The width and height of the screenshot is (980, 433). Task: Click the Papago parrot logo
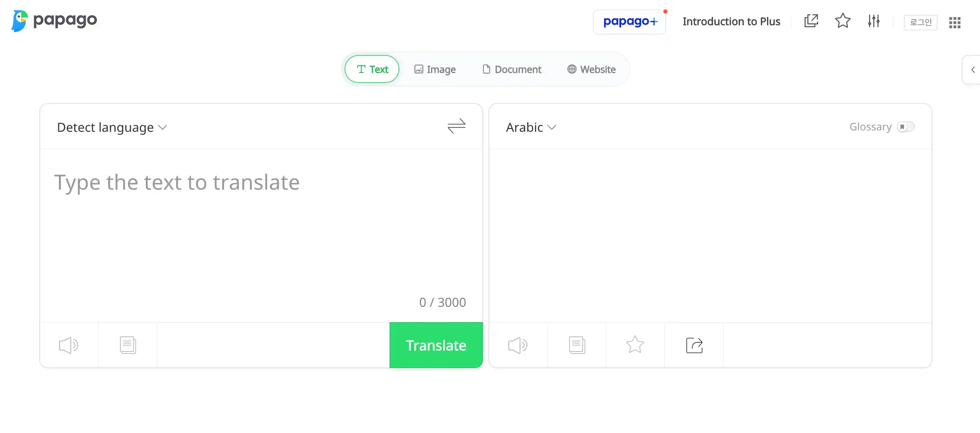click(x=19, y=20)
